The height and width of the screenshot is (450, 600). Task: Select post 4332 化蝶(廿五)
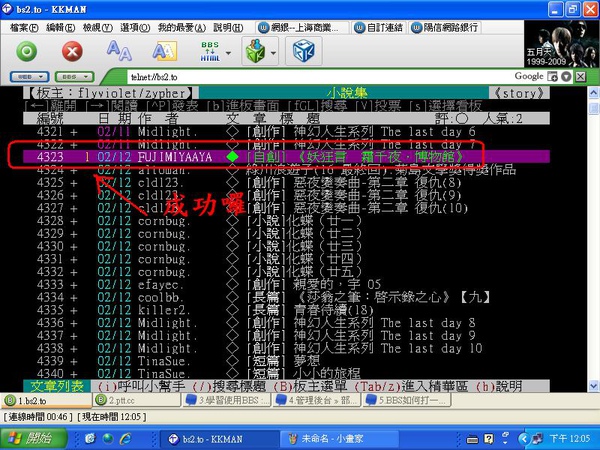coord(286,272)
